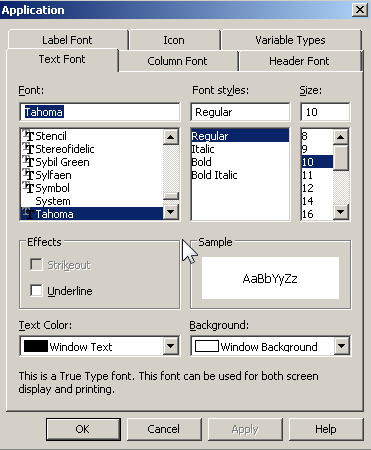Viewport: 371px width, 450px height.
Task: Click the Cancel button
Action: click(x=164, y=429)
